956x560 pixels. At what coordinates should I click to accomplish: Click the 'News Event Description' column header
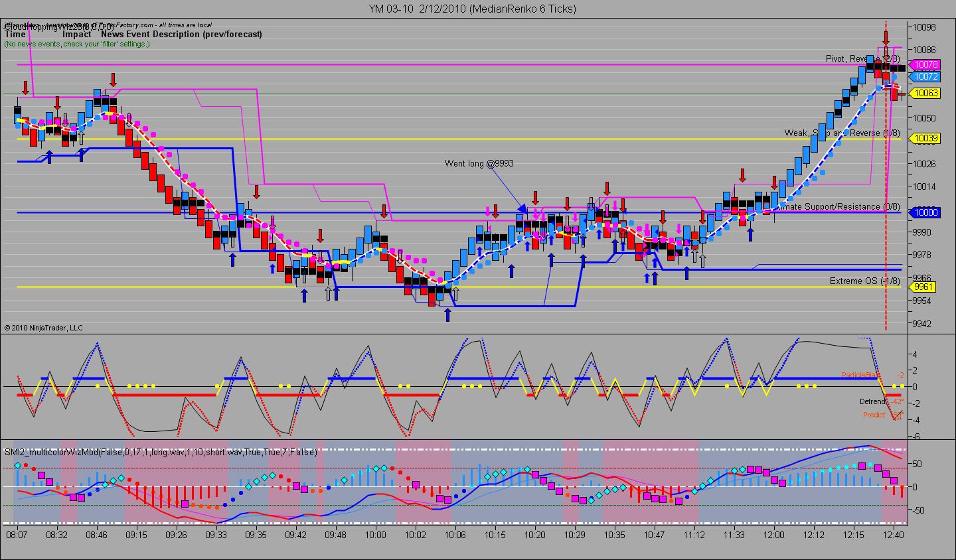pyautogui.click(x=181, y=34)
